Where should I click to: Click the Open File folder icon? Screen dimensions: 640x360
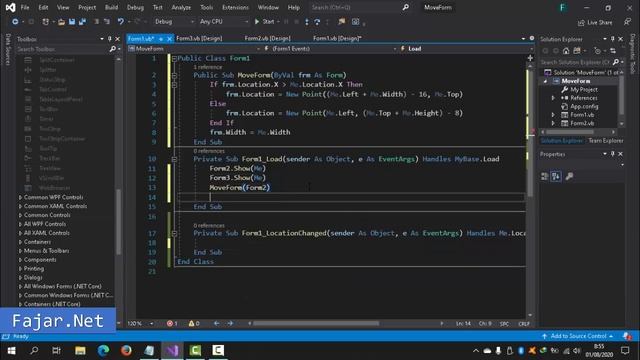tap(61, 22)
